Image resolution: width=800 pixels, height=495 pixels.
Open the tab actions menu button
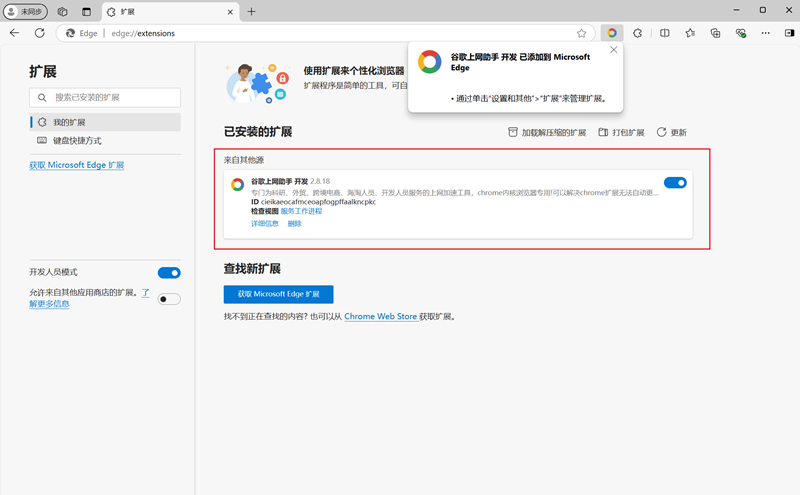[86, 11]
